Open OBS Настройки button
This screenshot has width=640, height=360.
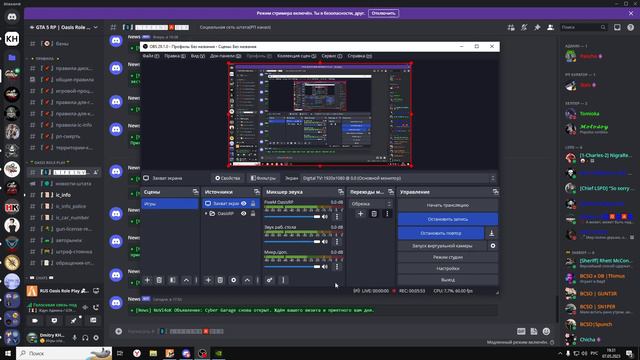pyautogui.click(x=448, y=269)
